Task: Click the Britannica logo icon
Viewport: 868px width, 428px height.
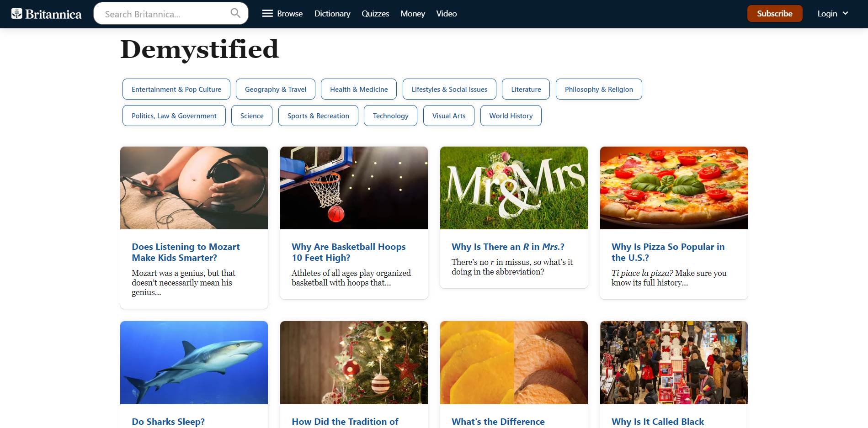Action: pos(17,14)
